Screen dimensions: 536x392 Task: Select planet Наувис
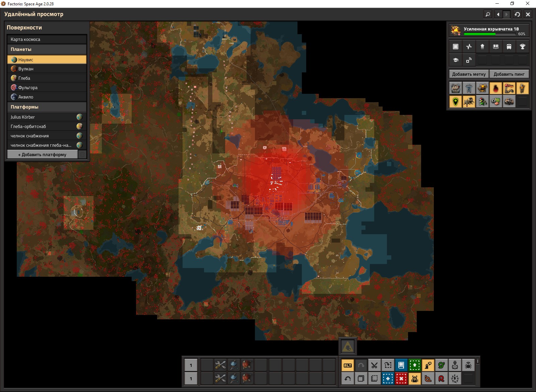coord(47,60)
